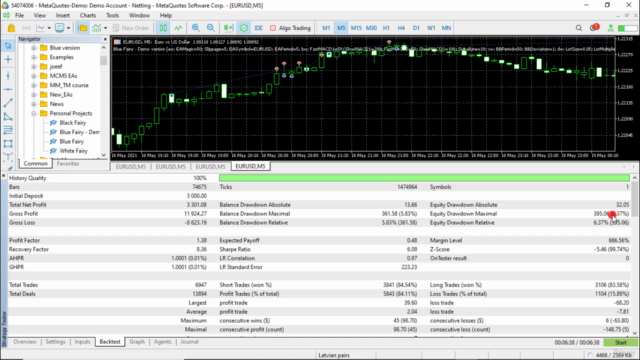Toggle Algo Trading on
Image resolution: width=640 pixels, height=360 pixels.
(x=290, y=28)
